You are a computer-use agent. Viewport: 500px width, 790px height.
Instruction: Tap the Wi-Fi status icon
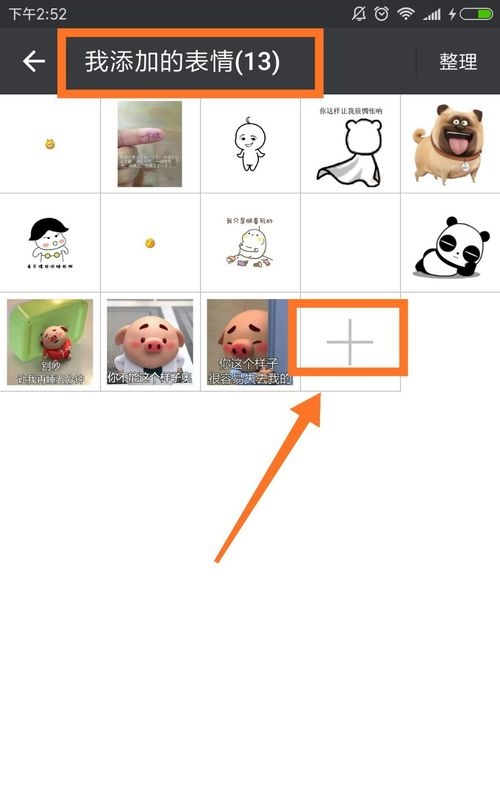(x=406, y=14)
